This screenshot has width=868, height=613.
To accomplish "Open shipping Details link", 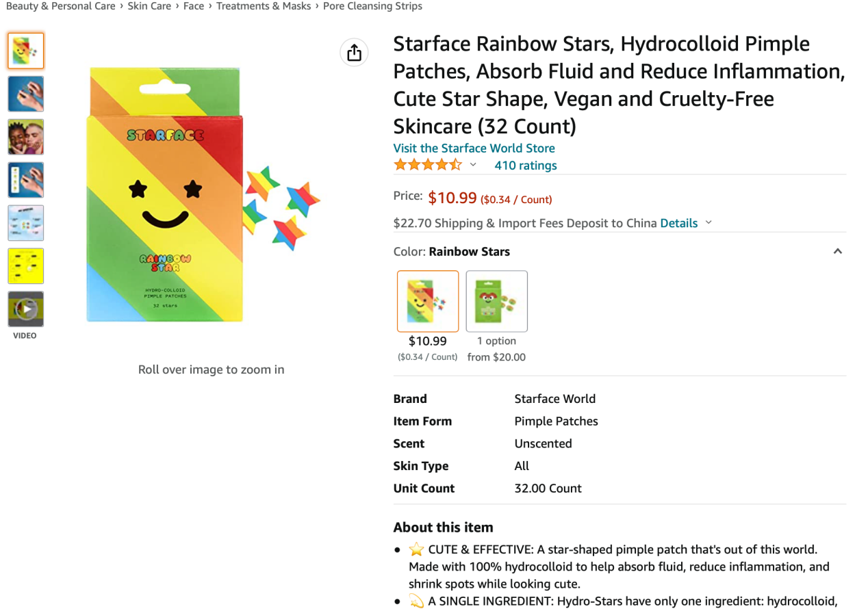I will click(x=678, y=223).
